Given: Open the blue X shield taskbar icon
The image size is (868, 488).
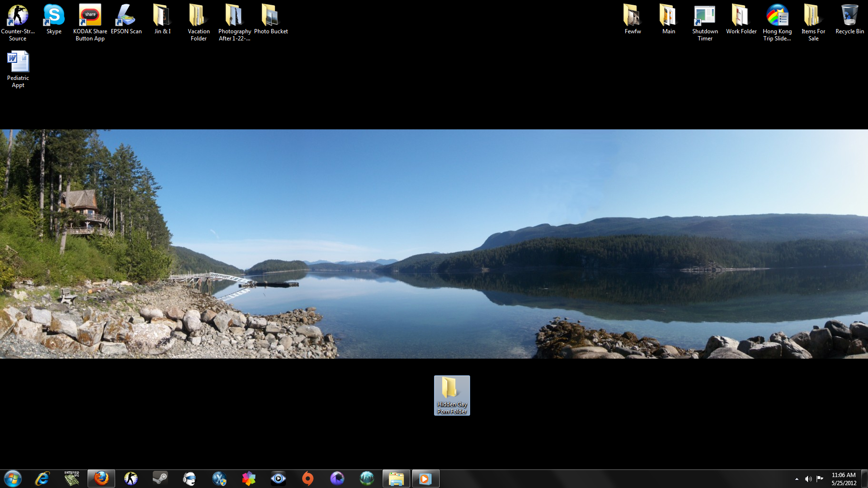Looking at the screenshot, I should (219, 478).
